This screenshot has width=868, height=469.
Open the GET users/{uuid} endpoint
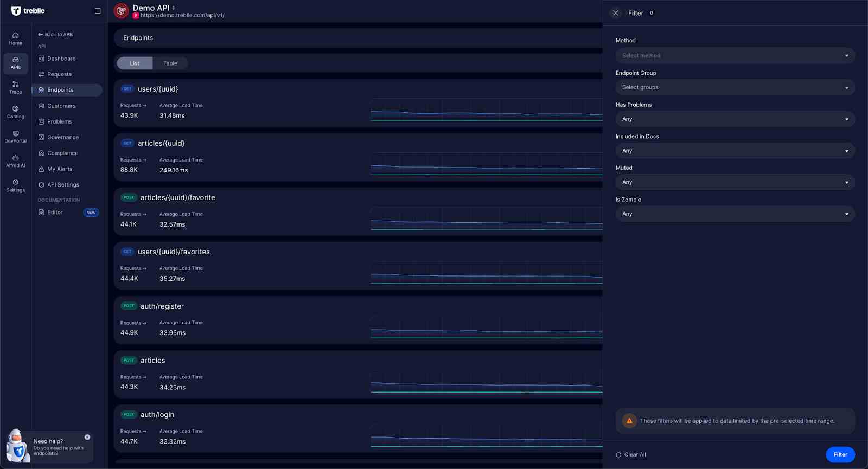pyautogui.click(x=158, y=89)
